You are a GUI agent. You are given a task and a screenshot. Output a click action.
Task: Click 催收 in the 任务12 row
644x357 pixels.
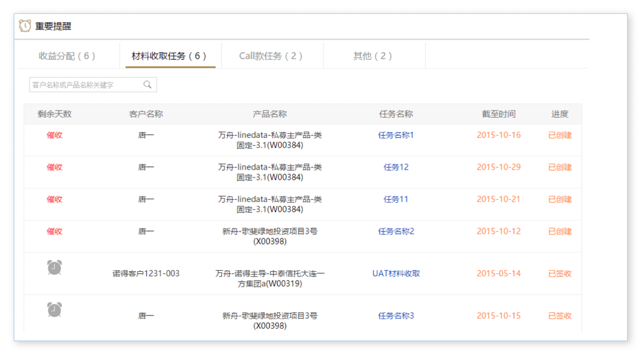pyautogui.click(x=55, y=167)
